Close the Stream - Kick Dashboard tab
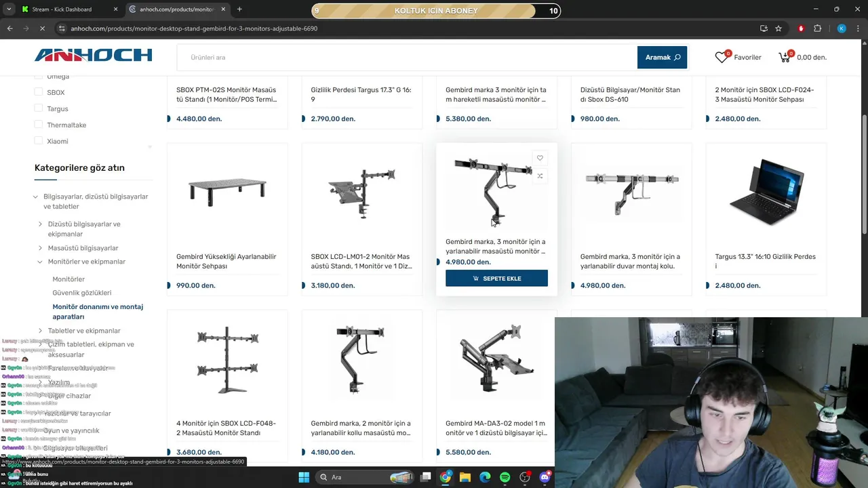868x488 pixels. click(115, 9)
